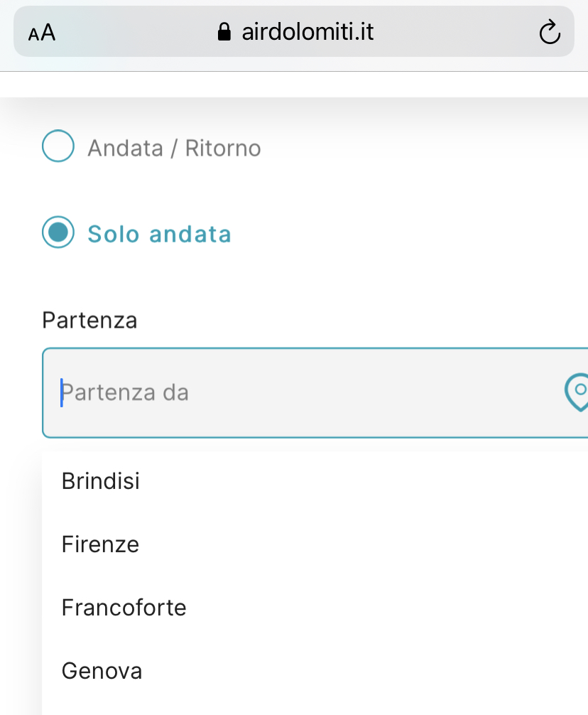Click the large A in the AA control
This screenshot has width=588, height=715.
pos(48,33)
